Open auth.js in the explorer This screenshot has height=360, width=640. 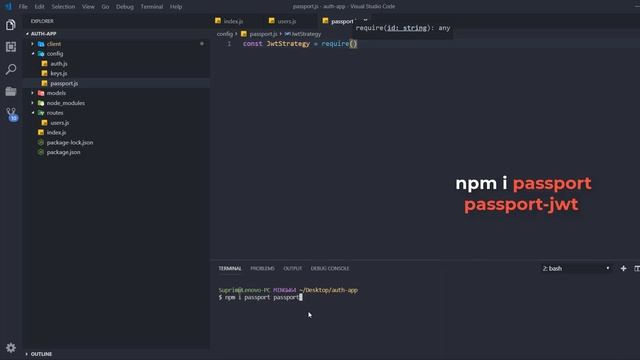coord(59,64)
